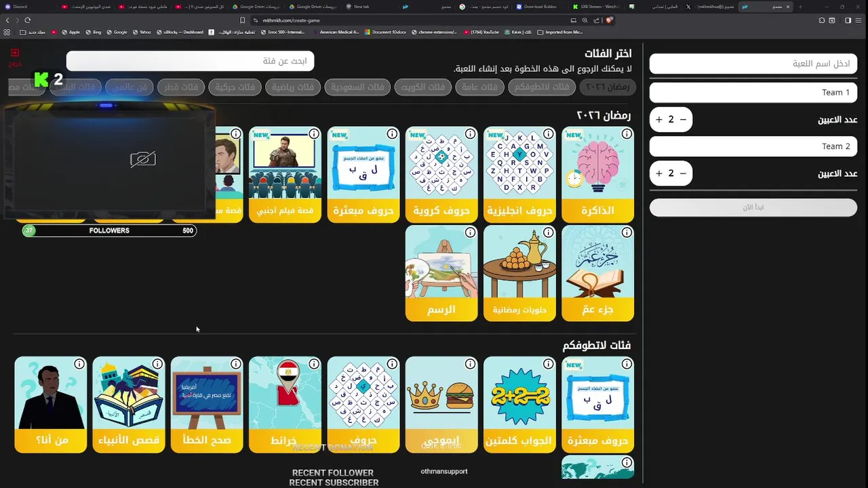
Task: Choose the الذاكرة category card
Action: (x=597, y=175)
